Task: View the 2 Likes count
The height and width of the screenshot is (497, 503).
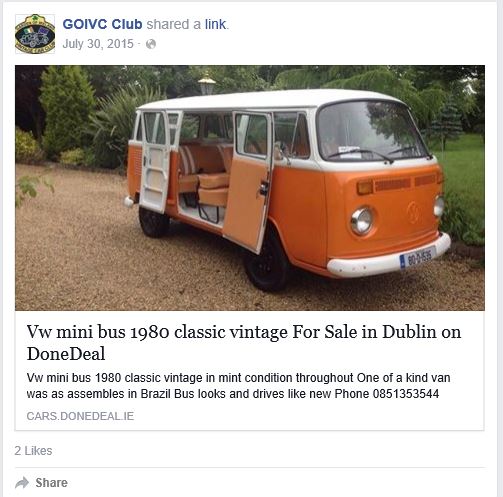Action: tap(33, 451)
